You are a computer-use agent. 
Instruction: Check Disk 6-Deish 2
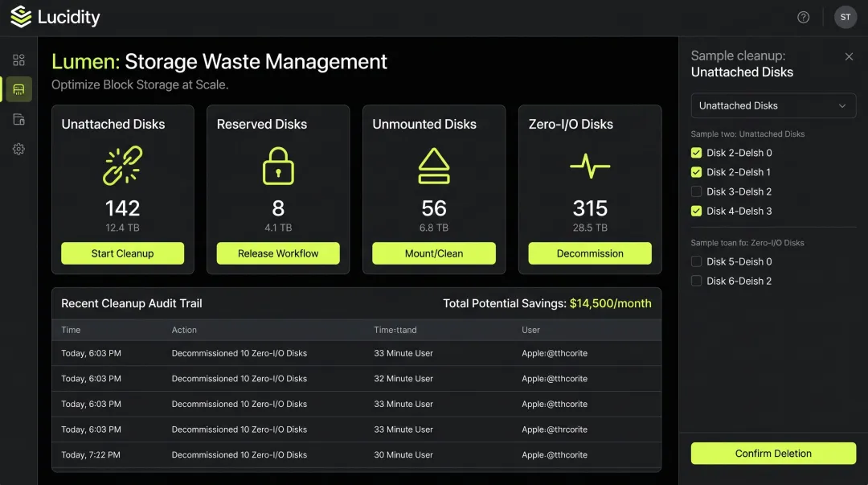point(696,281)
